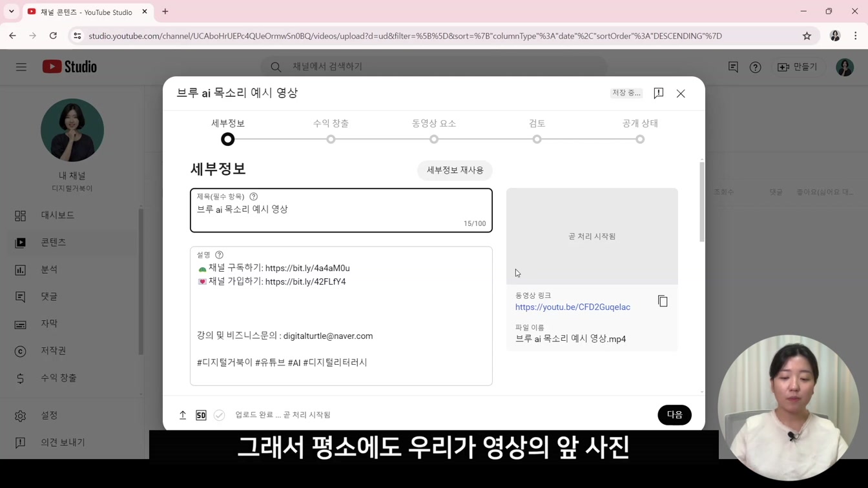Open 설정 in the sidebar

coord(49,415)
